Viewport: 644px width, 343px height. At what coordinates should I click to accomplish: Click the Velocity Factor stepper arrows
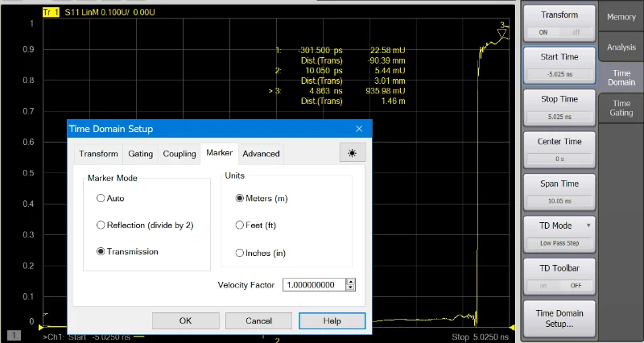point(350,284)
